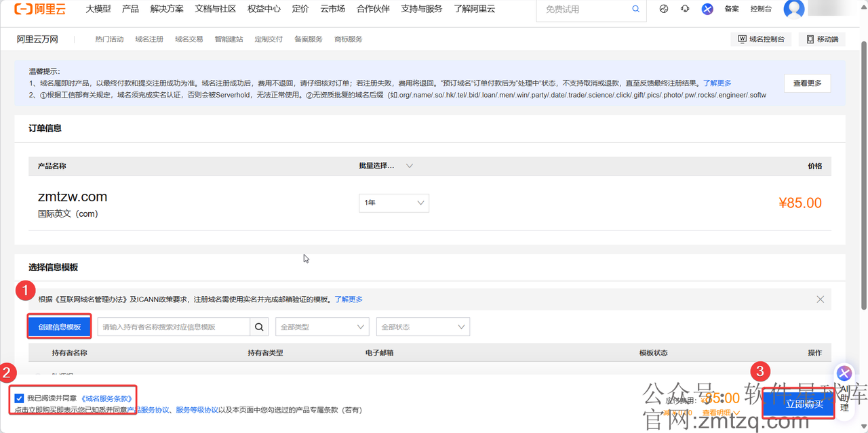Click 域名控制台 button

point(762,39)
